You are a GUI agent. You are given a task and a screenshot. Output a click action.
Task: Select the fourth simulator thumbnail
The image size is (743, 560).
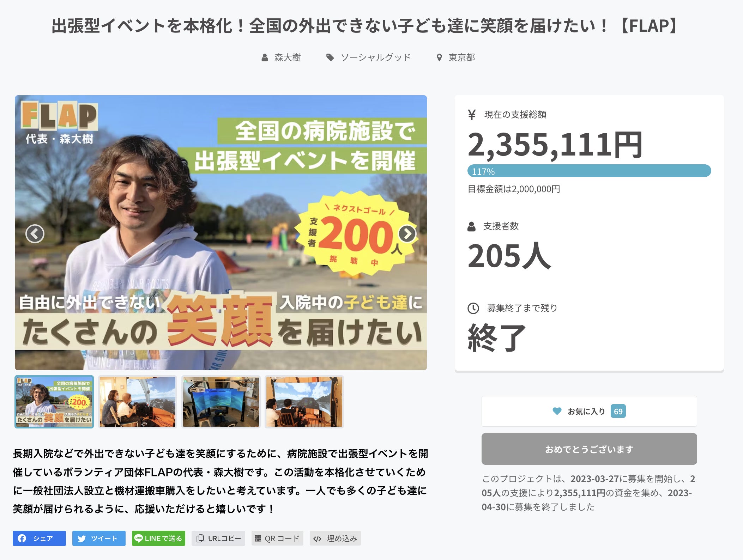[304, 402]
